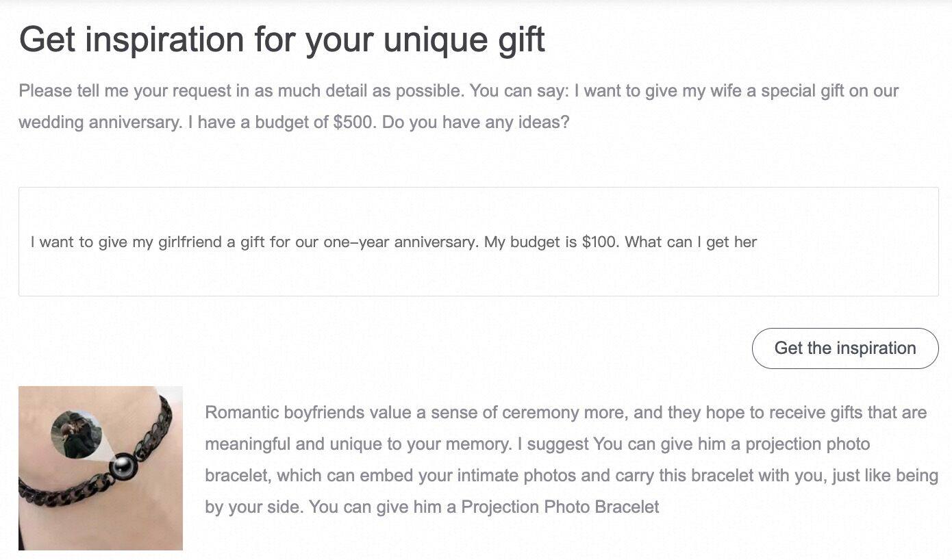Image resolution: width=952 pixels, height=560 pixels.
Task: Click the circular projected photo in the image
Action: [x=77, y=434]
